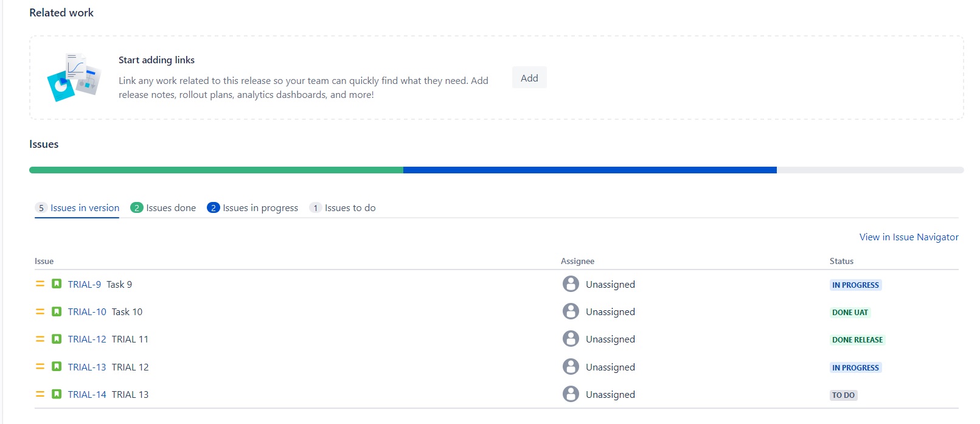Screen dimensions: 980x424
Task: Switch to the Issues in version tab
Action: click(77, 208)
